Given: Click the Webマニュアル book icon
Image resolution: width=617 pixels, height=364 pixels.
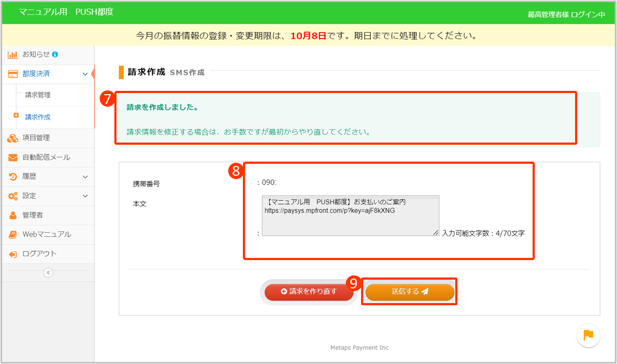Looking at the screenshot, I should (x=13, y=235).
